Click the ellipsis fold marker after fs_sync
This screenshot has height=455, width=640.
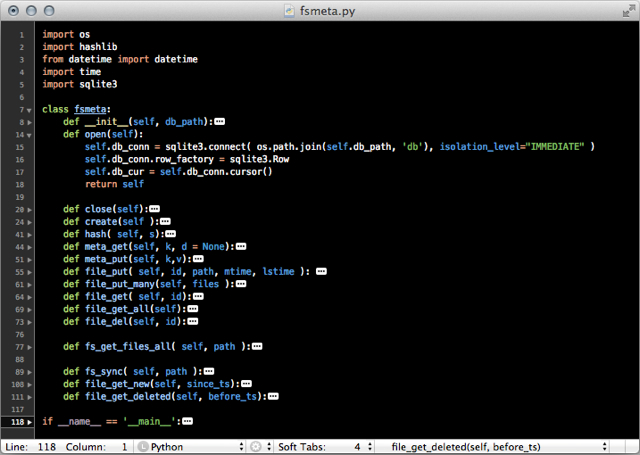pyautogui.click(x=209, y=371)
